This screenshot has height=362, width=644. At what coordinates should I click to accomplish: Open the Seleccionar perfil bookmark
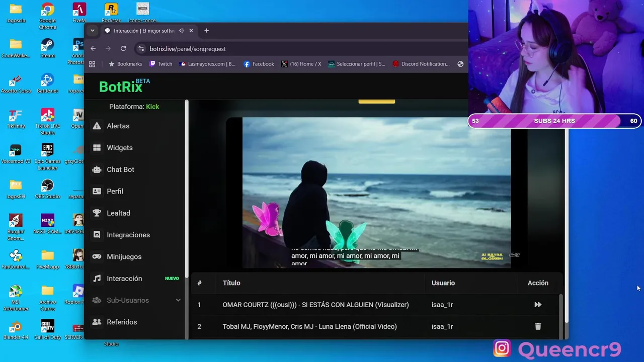(x=357, y=64)
